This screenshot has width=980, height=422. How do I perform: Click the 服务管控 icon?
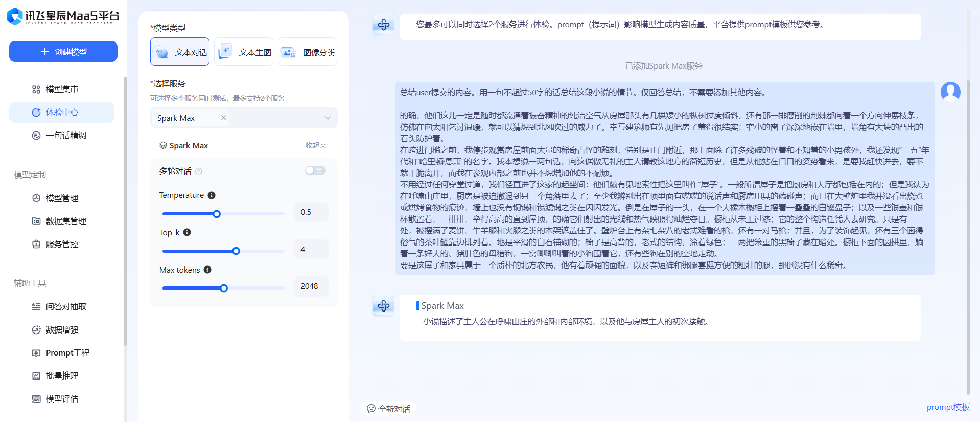(36, 244)
